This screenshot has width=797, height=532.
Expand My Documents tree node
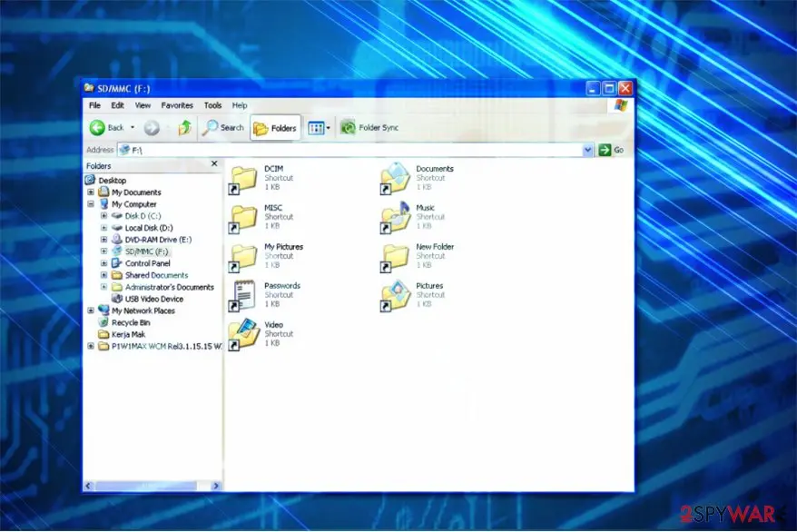(x=91, y=192)
